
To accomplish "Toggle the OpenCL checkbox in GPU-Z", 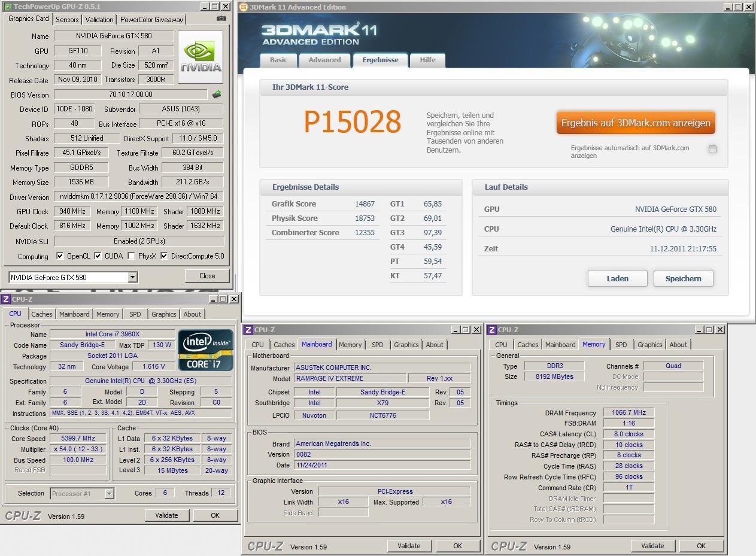I will [59, 256].
